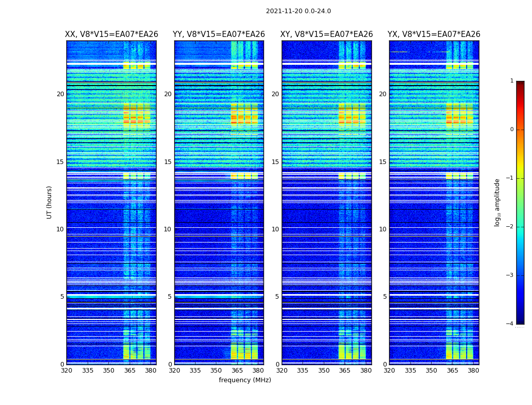Click the XY, V8*V15=EA07*EA26 panel title
The image size is (532, 405).
[326, 34]
